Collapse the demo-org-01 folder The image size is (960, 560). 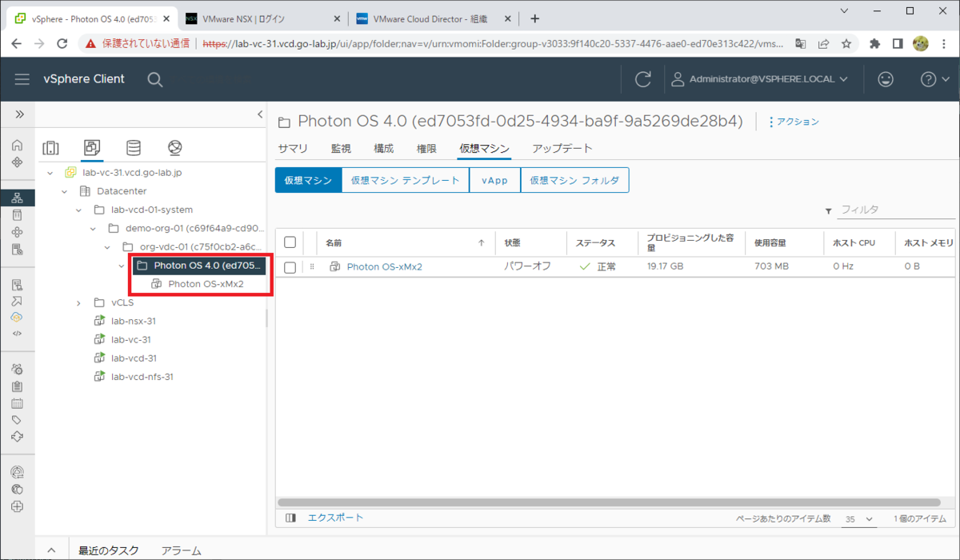click(x=93, y=229)
